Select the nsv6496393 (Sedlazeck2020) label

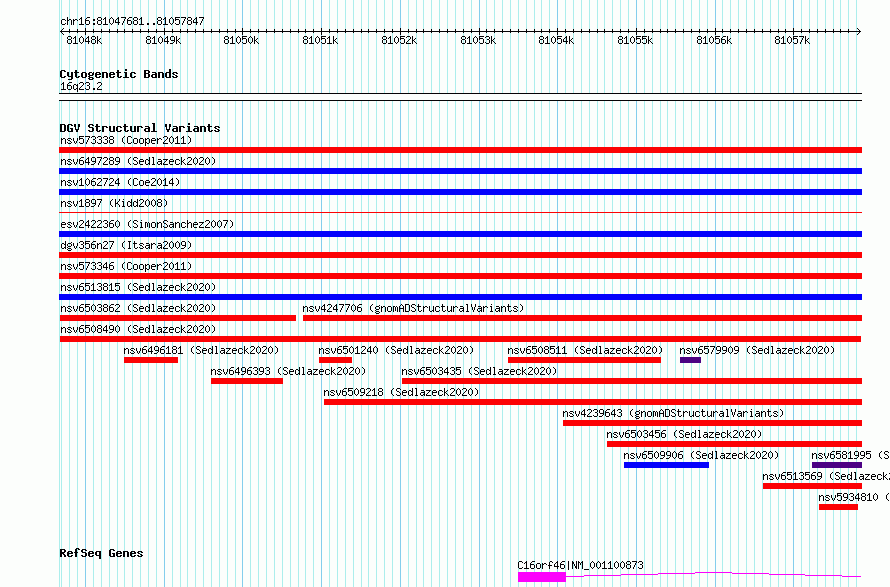click(x=288, y=371)
